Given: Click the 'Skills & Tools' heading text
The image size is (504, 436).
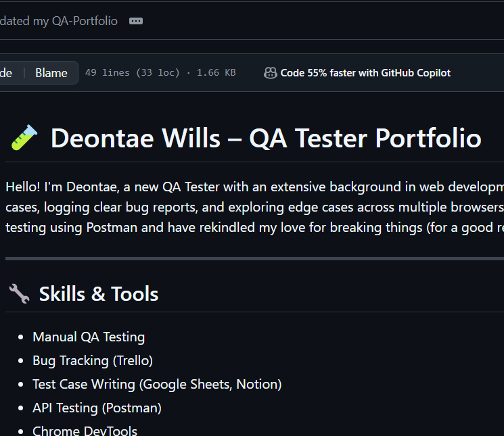Looking at the screenshot, I should click(x=99, y=294).
